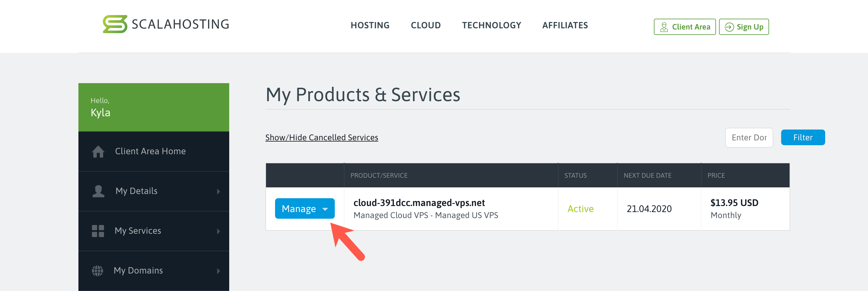Click the NEXT DUE DATE column header
868x291 pixels.
pyautogui.click(x=647, y=175)
